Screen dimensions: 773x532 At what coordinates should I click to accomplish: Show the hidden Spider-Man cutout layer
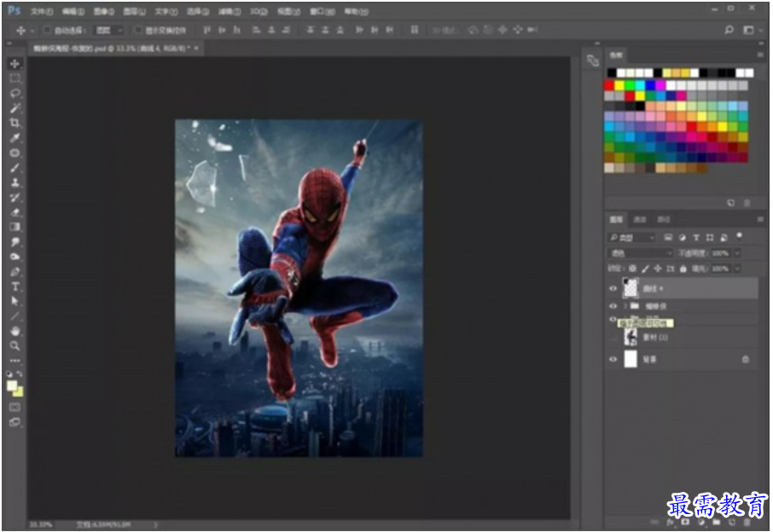(613, 338)
